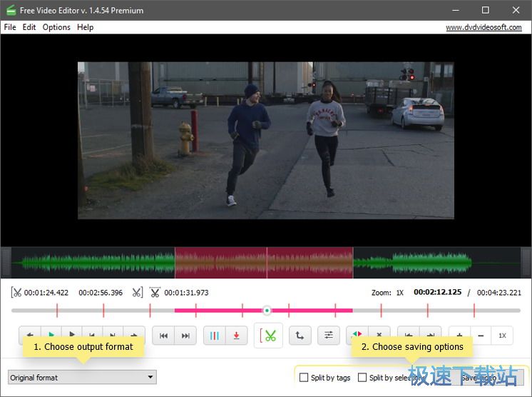Click the left grip handle of waveform
This screenshot has height=397, width=532.
[6, 263]
